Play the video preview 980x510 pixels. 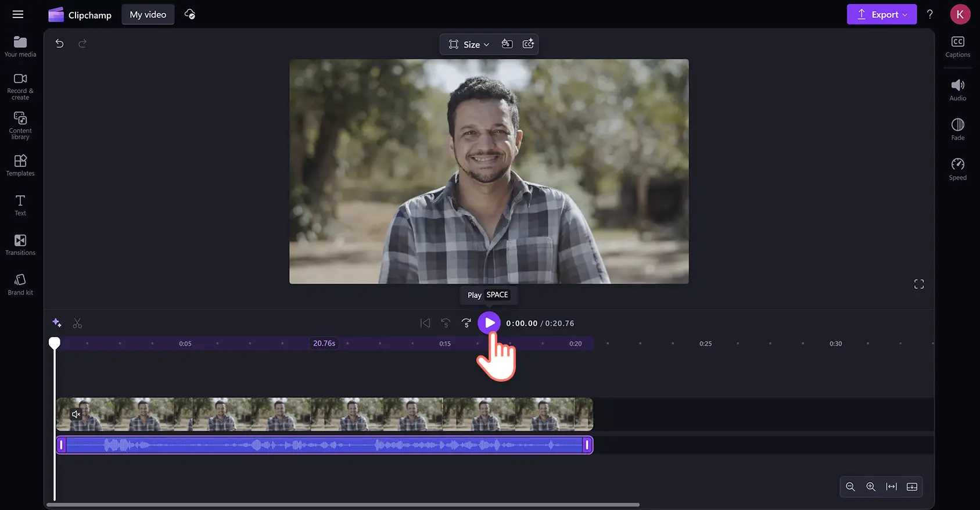tap(489, 322)
